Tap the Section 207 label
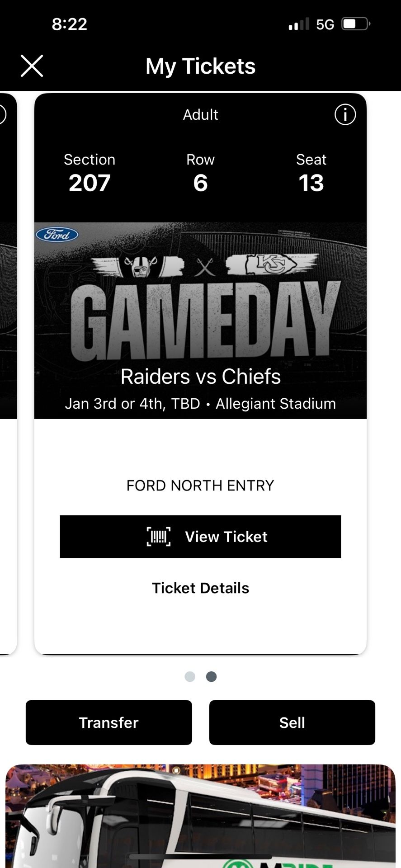401x868 pixels. (90, 174)
